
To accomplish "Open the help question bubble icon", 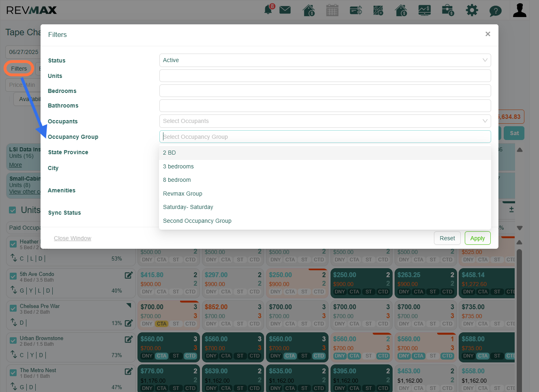I will pos(495,11).
